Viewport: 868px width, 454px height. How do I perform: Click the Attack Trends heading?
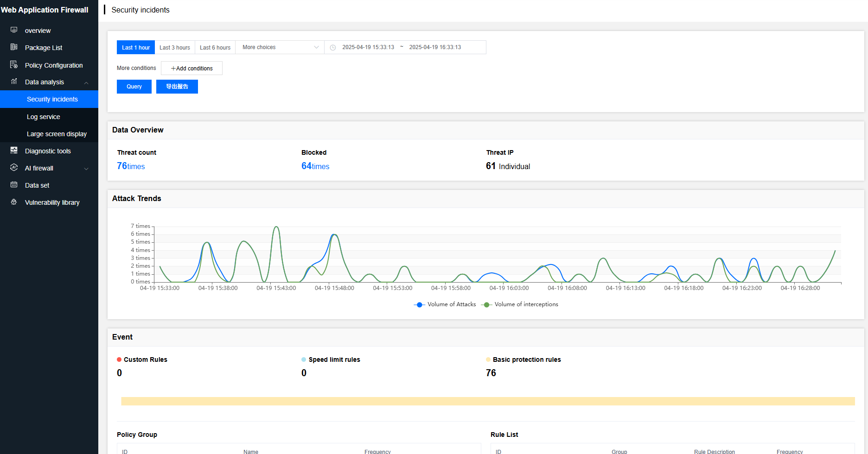point(137,198)
